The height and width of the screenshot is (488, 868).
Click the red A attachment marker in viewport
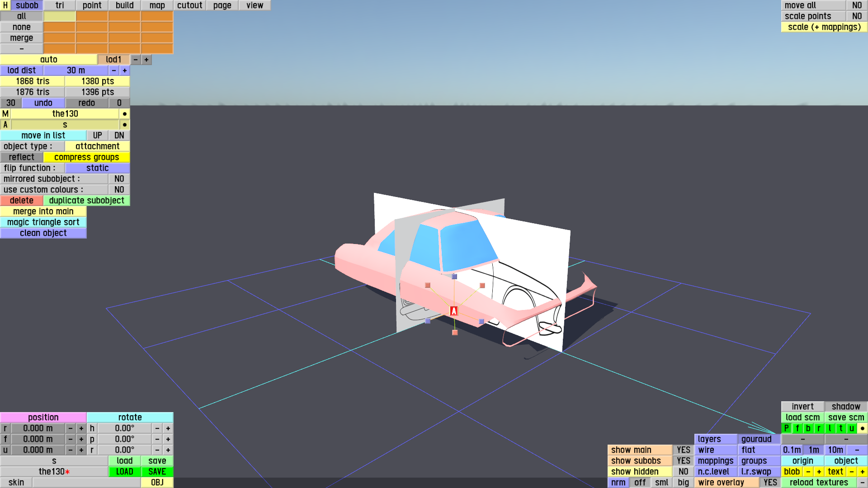coord(454,311)
